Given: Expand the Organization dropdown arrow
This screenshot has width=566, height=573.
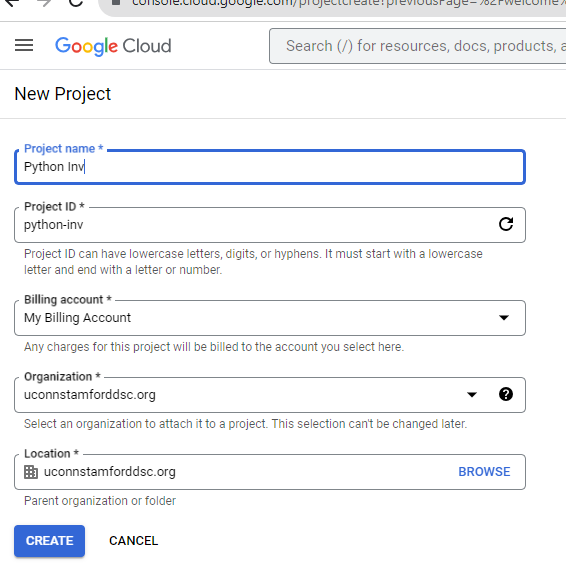Looking at the screenshot, I should click(472, 395).
